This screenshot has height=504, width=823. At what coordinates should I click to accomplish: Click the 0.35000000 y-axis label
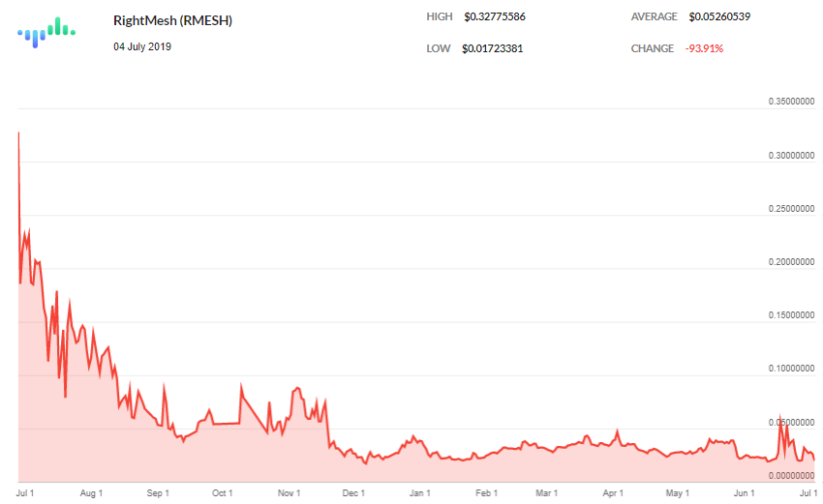point(791,102)
